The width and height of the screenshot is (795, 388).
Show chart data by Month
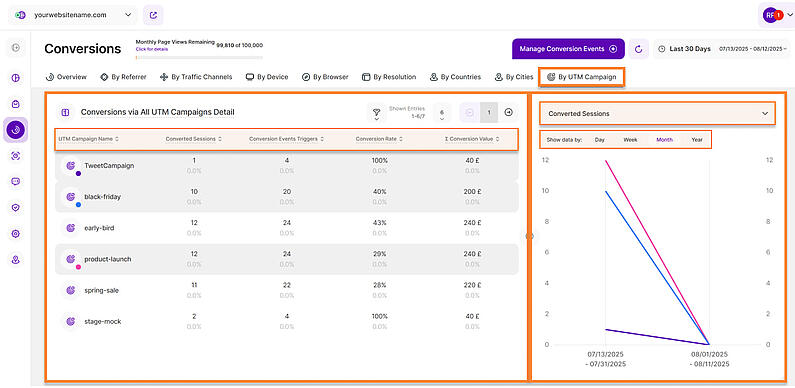pyautogui.click(x=664, y=139)
